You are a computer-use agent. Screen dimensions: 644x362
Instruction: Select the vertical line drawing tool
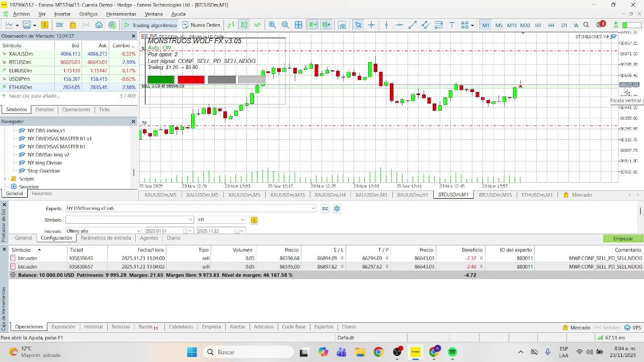point(386,25)
